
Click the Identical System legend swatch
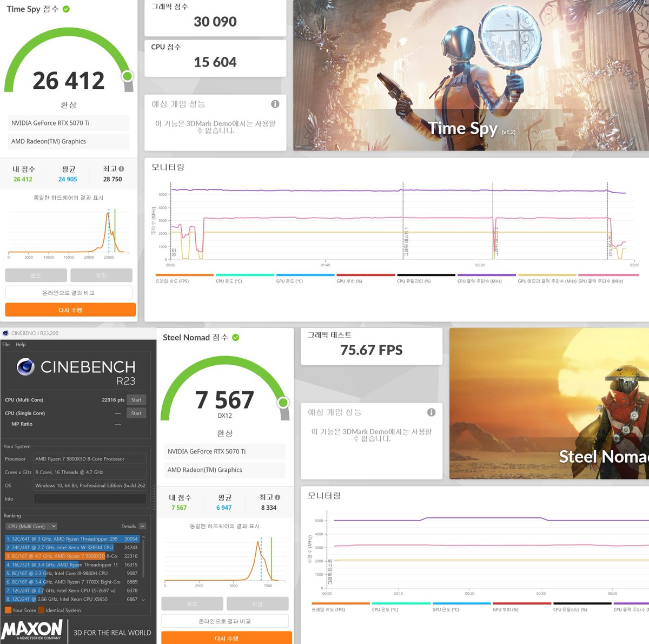(x=41, y=610)
